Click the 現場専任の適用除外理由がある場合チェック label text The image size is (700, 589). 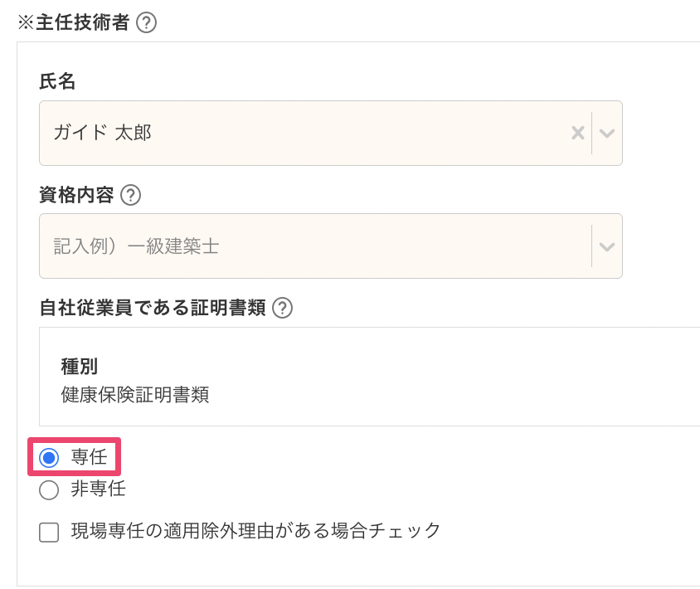pos(255,531)
